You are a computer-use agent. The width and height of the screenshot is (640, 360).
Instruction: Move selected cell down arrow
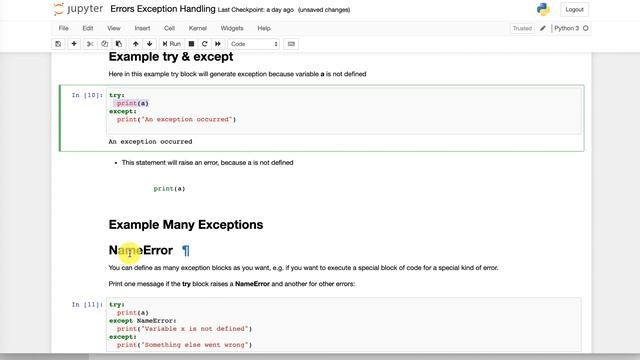coord(149,44)
